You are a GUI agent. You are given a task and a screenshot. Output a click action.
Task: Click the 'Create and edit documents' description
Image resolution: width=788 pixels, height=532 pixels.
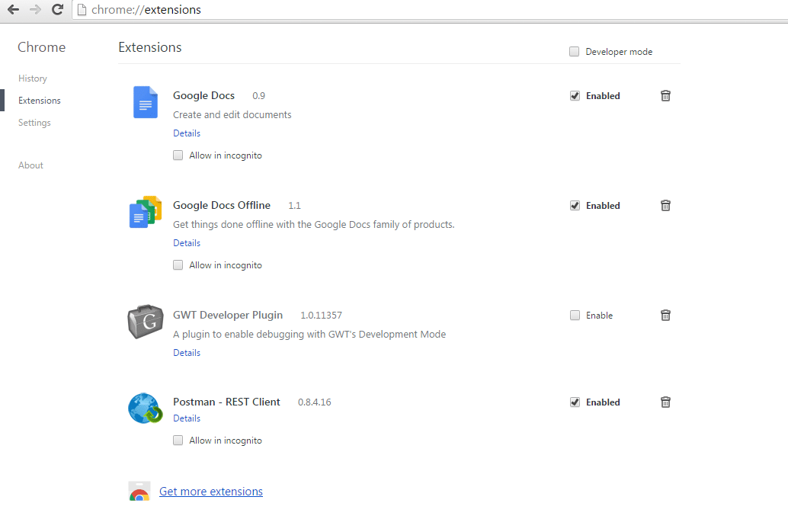click(232, 114)
